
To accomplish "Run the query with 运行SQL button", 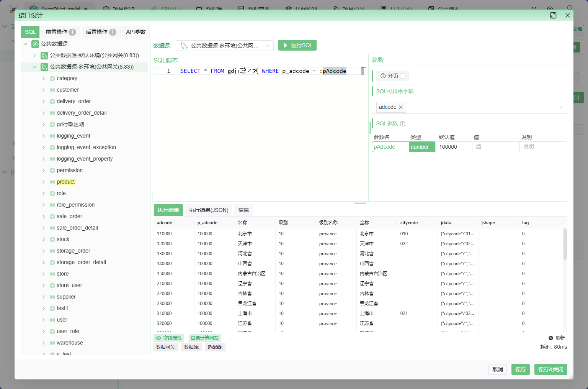I will pyautogui.click(x=297, y=45).
